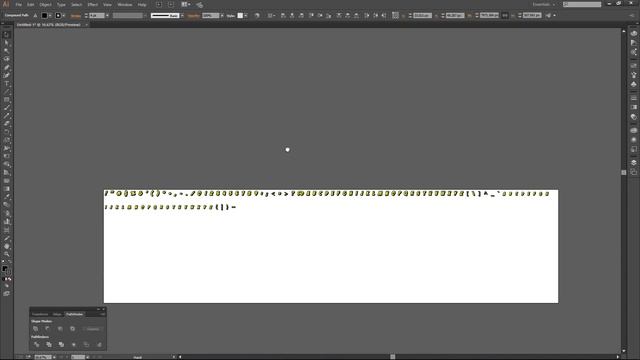Open the zoom level dropdown in status bar

point(54,357)
